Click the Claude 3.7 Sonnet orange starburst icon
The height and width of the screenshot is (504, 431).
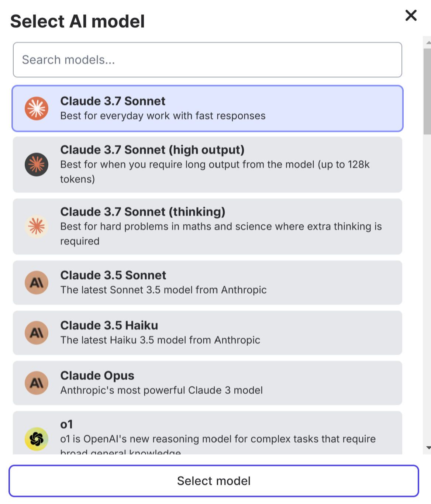pos(37,108)
